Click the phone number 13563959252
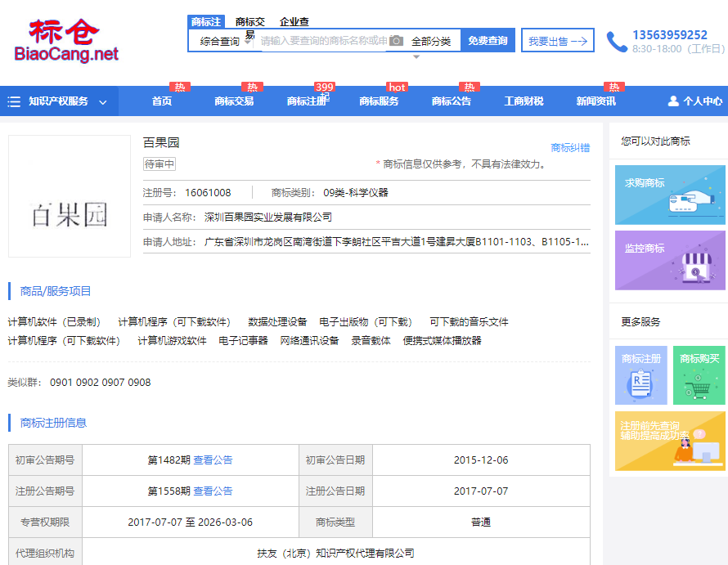This screenshot has height=565, width=728. click(x=669, y=35)
